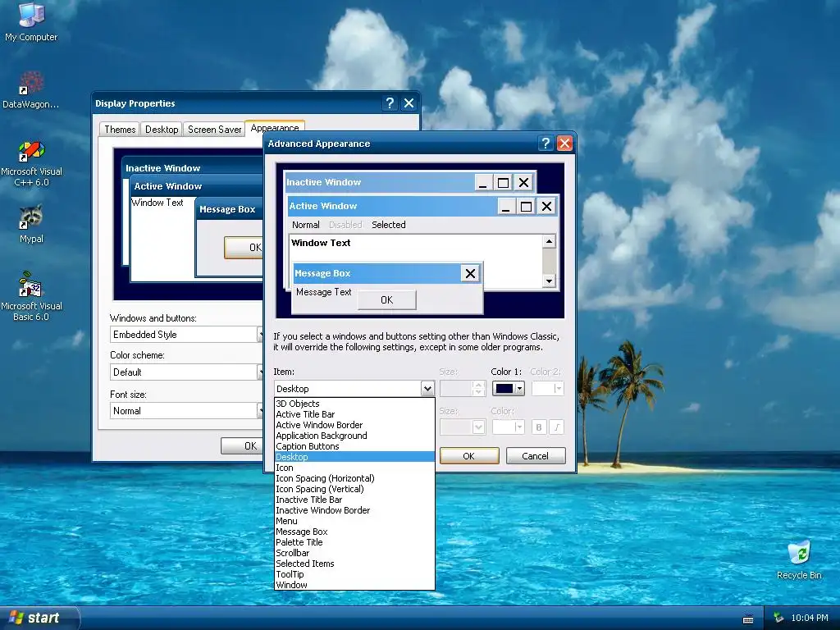Click the preview Message Box close icon
This screenshot has width=840, height=630.
(x=470, y=274)
